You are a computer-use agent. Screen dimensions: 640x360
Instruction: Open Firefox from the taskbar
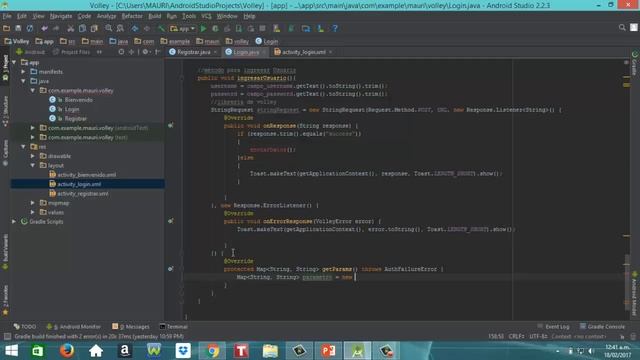[67, 351]
